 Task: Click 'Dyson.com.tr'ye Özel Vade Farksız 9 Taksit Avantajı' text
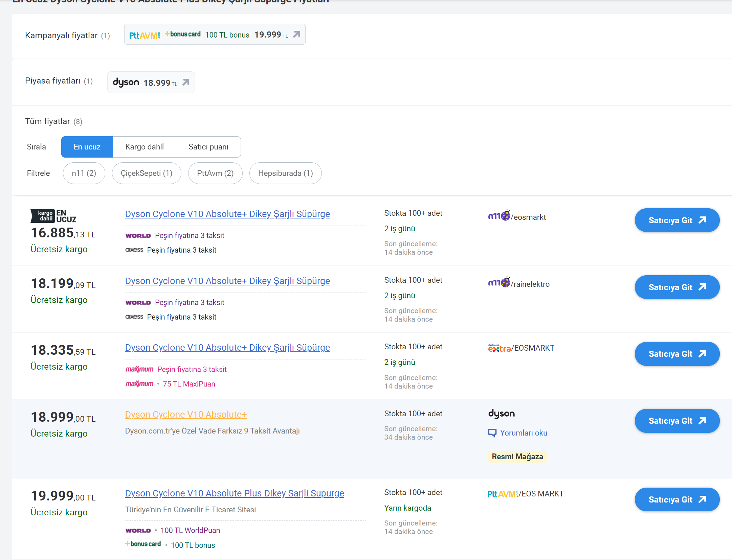212,431
